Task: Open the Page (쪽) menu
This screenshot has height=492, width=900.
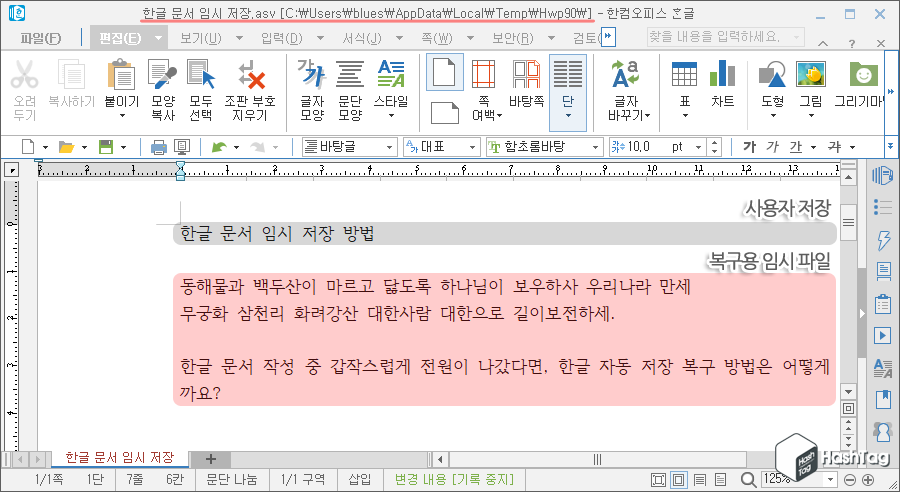Action: [x=437, y=38]
